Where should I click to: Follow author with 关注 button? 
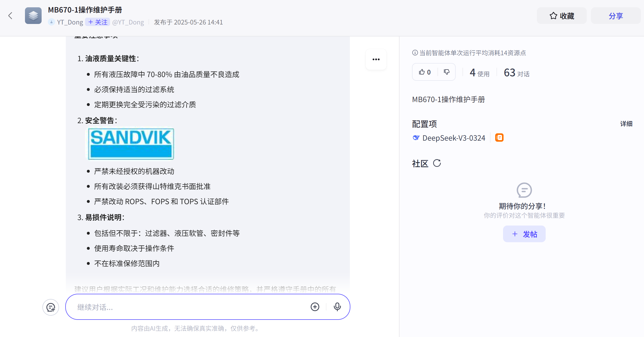(98, 22)
